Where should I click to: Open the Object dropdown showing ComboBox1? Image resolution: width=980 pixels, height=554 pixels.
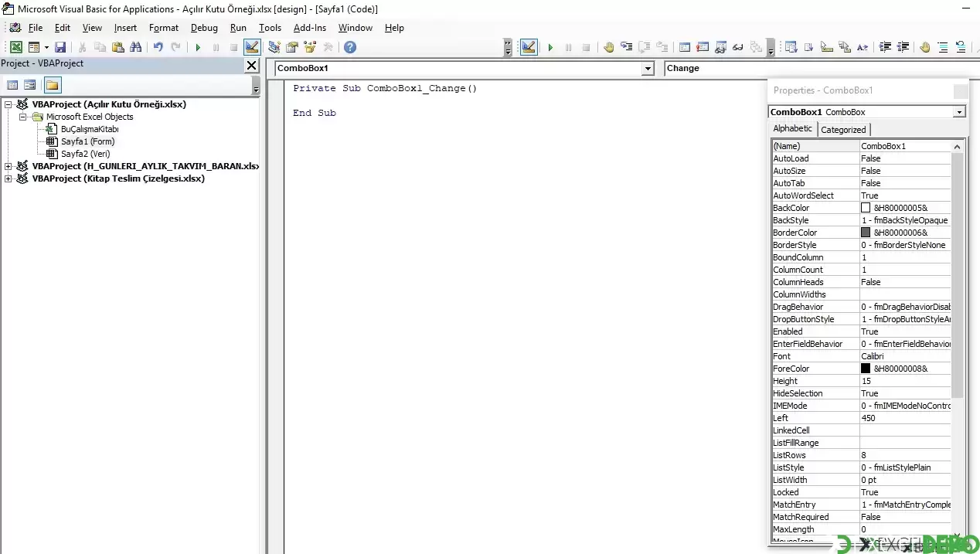pyautogui.click(x=648, y=69)
